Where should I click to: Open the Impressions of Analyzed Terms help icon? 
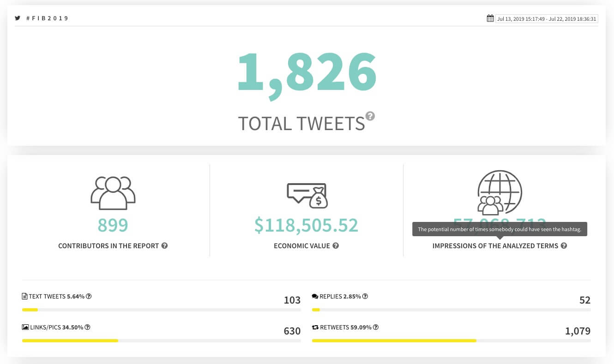tap(564, 246)
